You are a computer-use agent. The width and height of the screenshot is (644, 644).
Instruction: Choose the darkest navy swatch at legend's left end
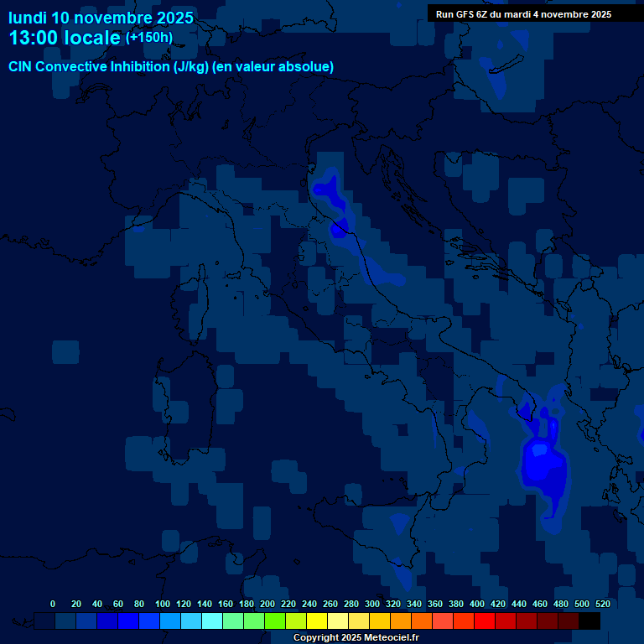[45, 621]
